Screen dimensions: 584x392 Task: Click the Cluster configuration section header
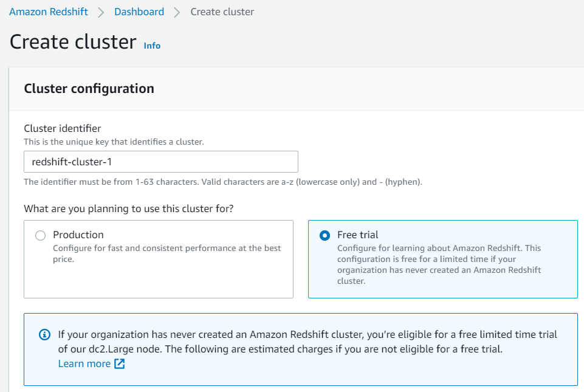(x=89, y=89)
